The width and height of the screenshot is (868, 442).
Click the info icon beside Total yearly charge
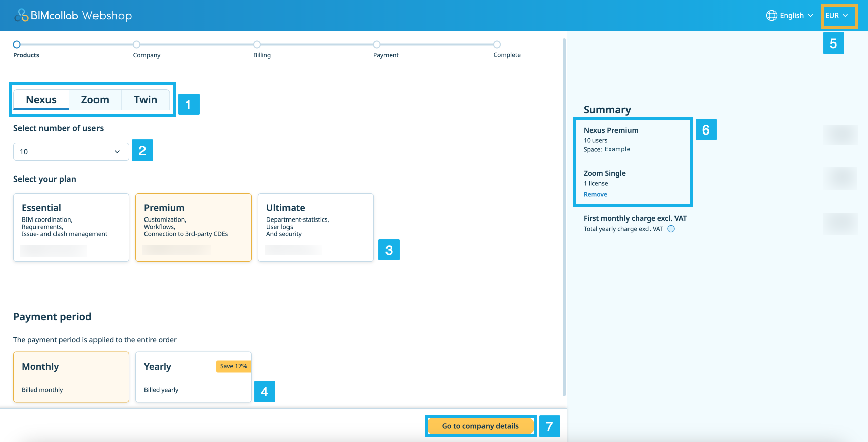click(671, 229)
